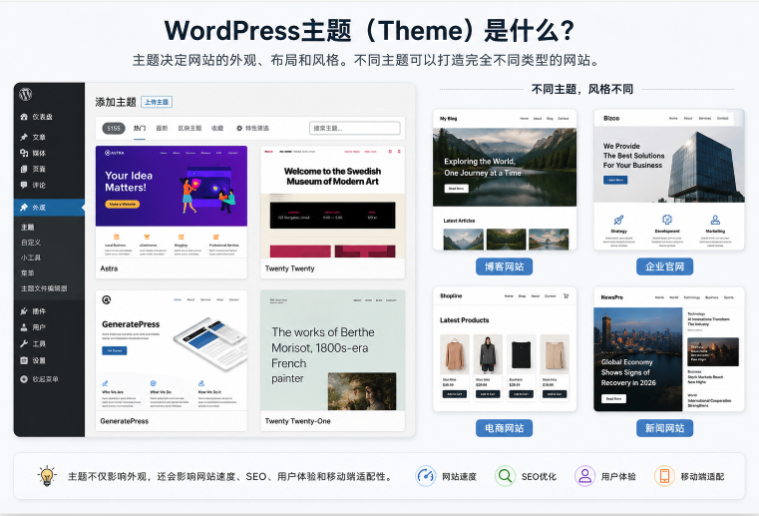Viewport: 759px width, 516px height.
Task: Select the black t-shirt product in Shopline
Action: click(x=521, y=354)
